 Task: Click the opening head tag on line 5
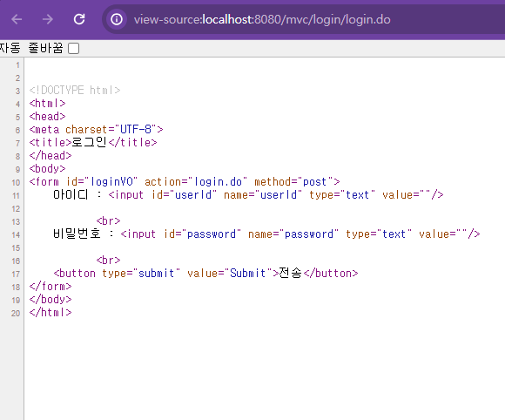pyautogui.click(x=47, y=117)
